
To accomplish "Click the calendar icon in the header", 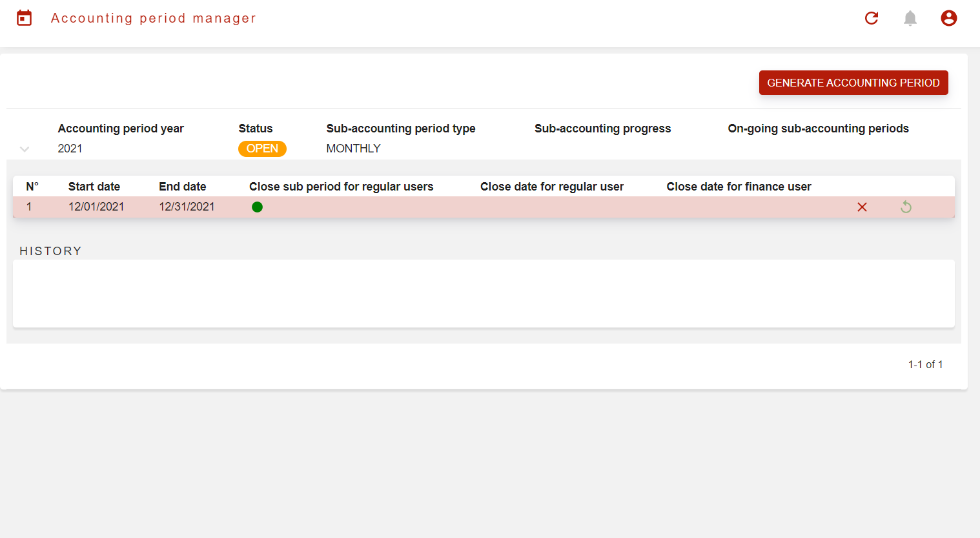I will pyautogui.click(x=25, y=18).
